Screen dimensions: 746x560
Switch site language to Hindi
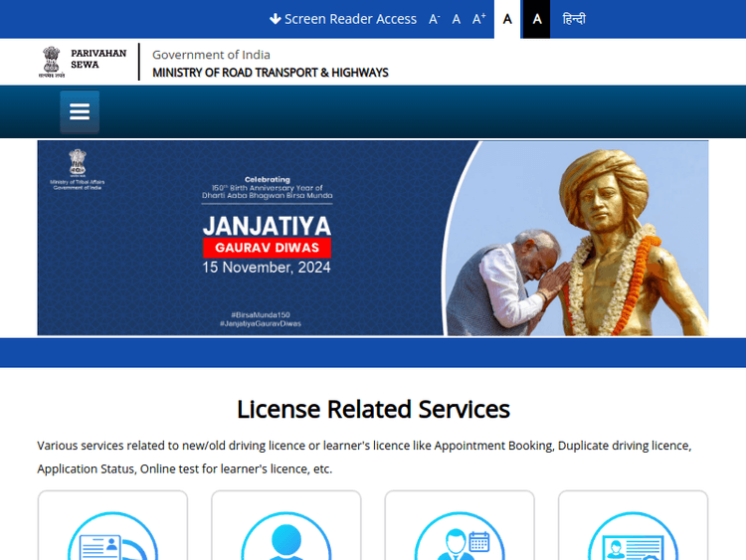(574, 19)
